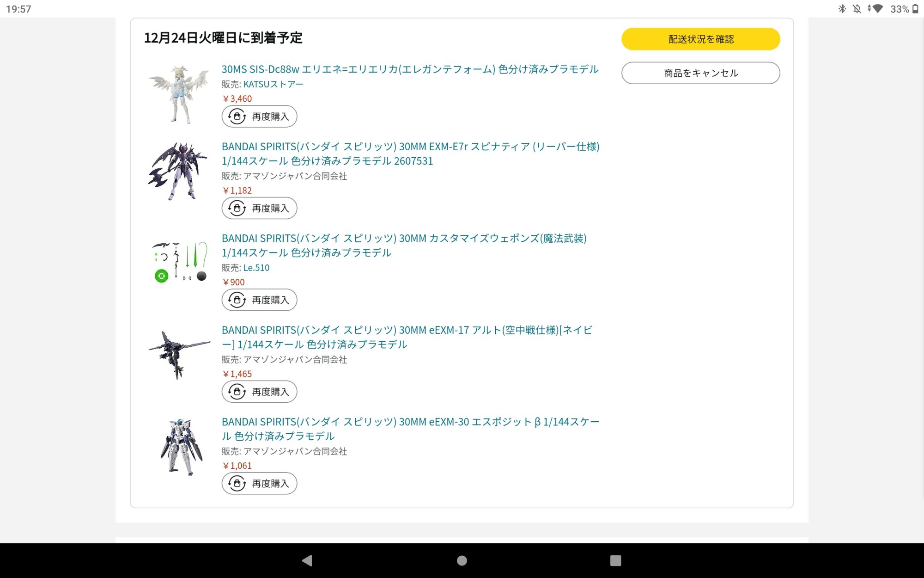The image size is (924, 578).
Task: Tap 再度購入 for the カスタマイズウェポンズ item
Action: 259,300
